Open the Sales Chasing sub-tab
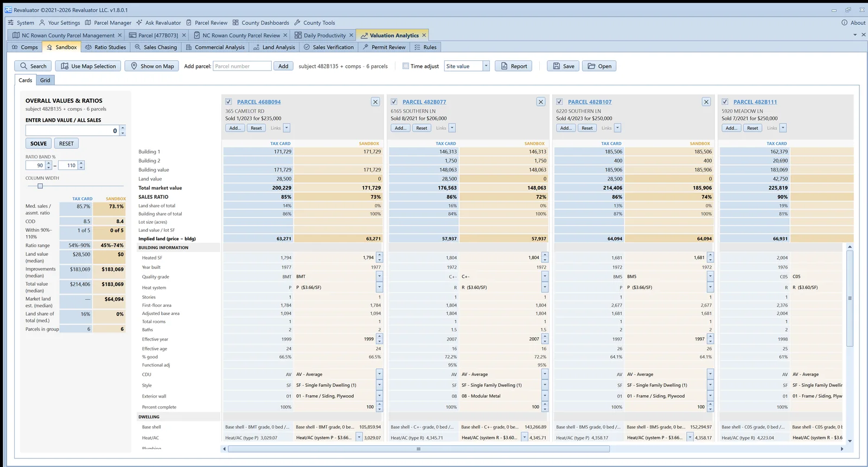This screenshot has height=467, width=868. [156, 47]
